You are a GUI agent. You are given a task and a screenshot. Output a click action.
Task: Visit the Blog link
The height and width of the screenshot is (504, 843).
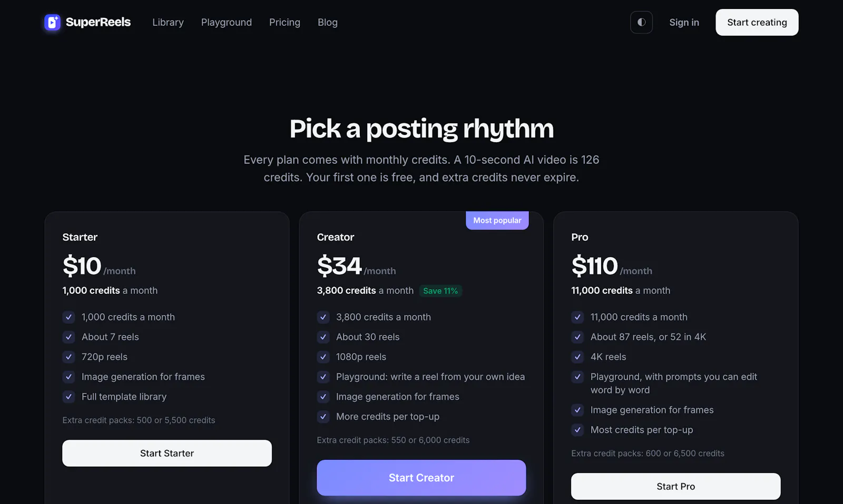pyautogui.click(x=328, y=22)
